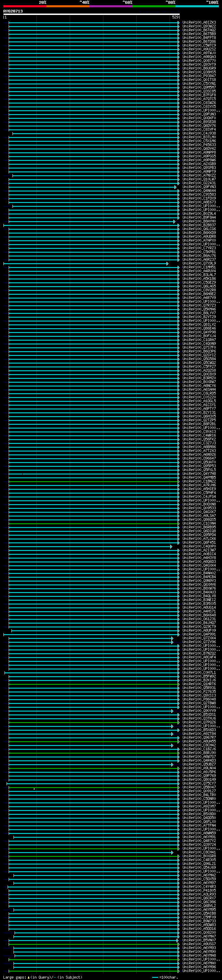Open hit UniRef100_A8IZK3
The width and height of the screenshot is (222, 980).
199,23
